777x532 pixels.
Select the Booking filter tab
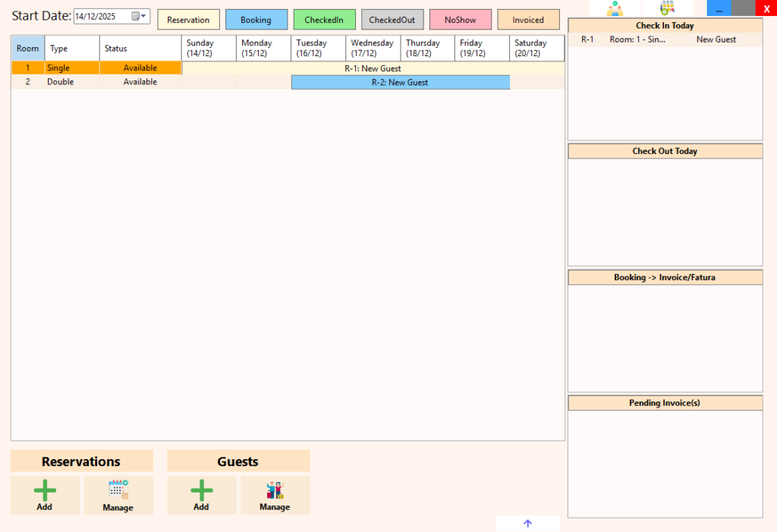[x=256, y=20]
